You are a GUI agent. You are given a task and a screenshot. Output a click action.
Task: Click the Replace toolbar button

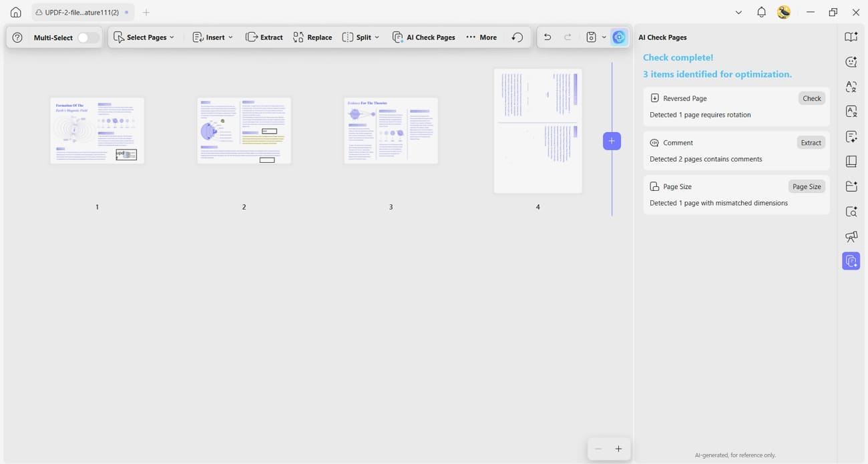[x=312, y=37]
